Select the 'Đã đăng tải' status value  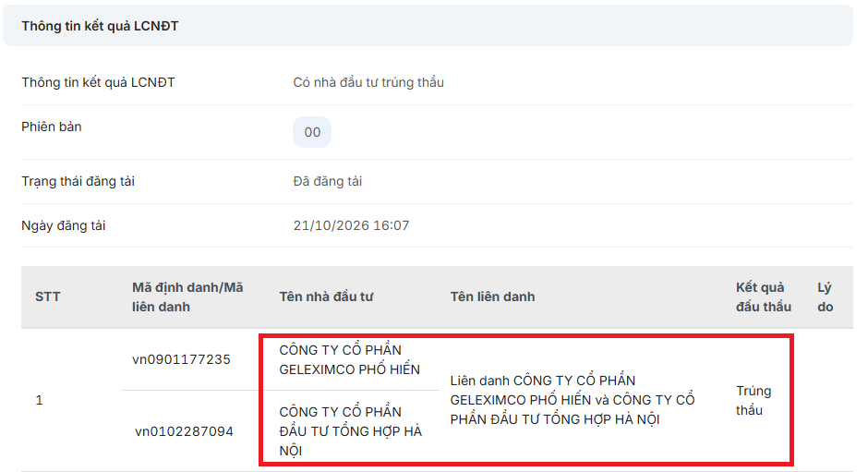click(x=327, y=181)
